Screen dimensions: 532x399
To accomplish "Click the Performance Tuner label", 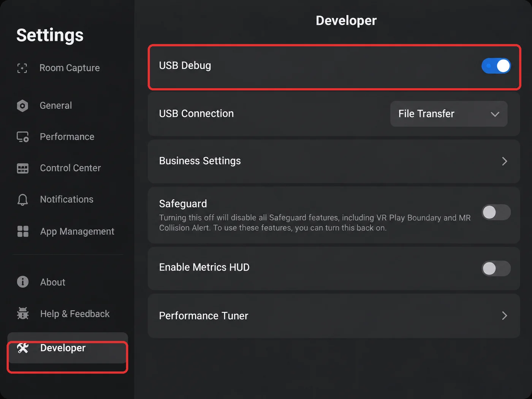I will click(204, 316).
